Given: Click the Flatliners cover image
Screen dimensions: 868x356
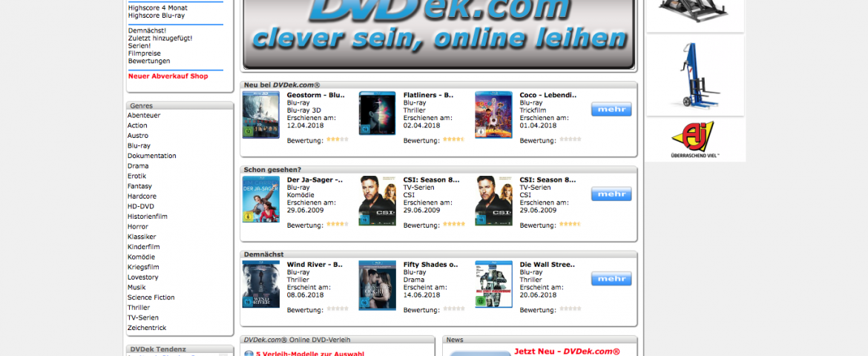Looking at the screenshot, I should (x=377, y=113).
